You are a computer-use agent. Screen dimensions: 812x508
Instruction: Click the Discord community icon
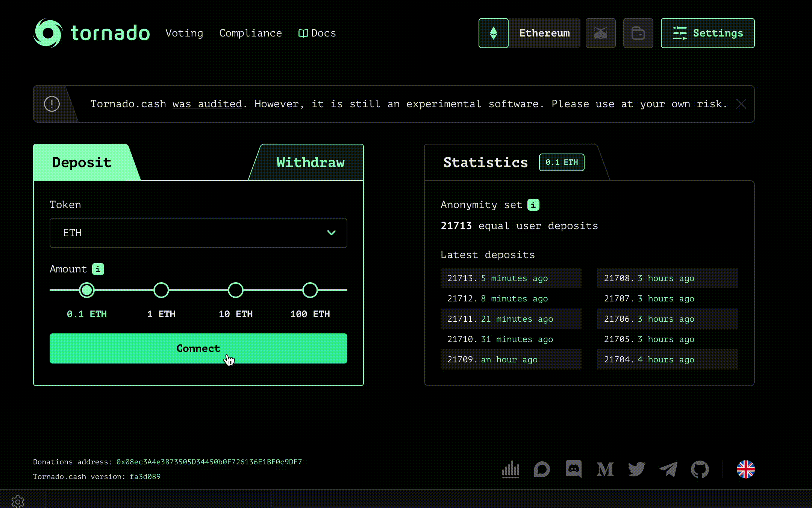tap(574, 469)
